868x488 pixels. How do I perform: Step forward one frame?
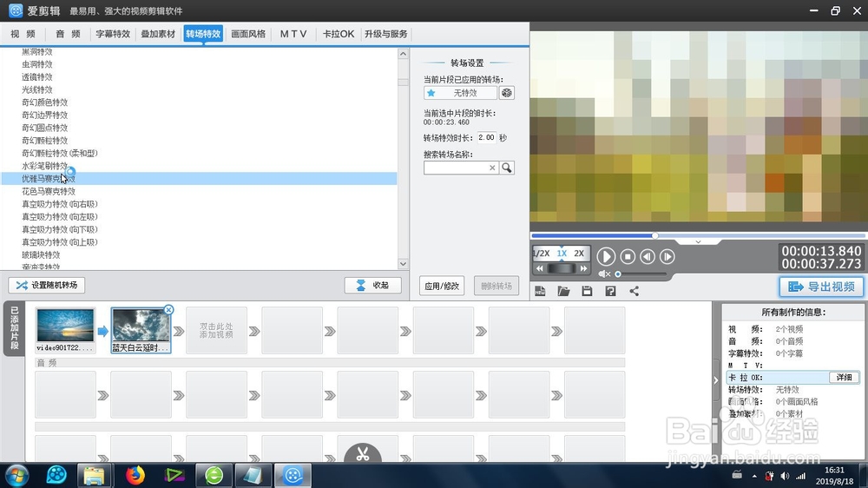[x=667, y=256]
